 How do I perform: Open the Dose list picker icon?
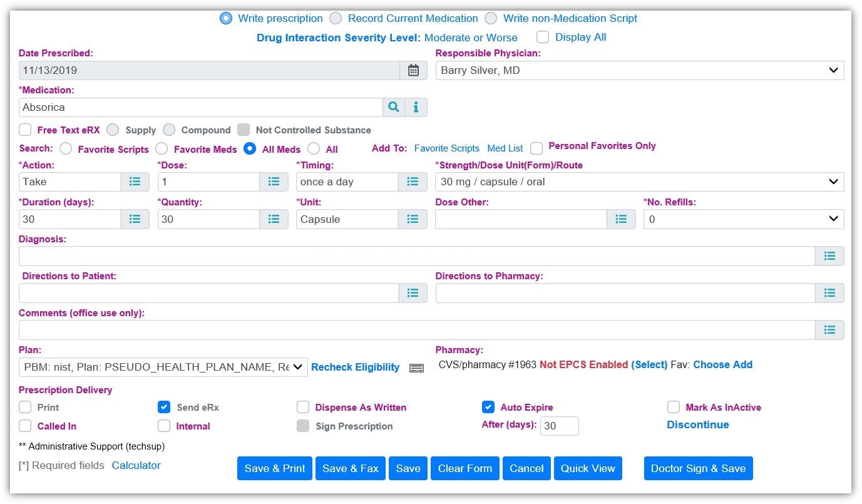click(x=274, y=182)
